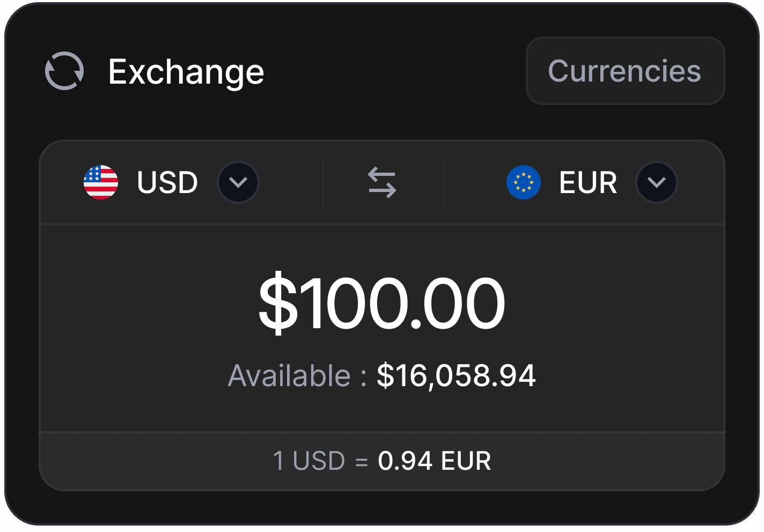
Task: Click the European Union flag icon
Action: pyautogui.click(x=524, y=182)
